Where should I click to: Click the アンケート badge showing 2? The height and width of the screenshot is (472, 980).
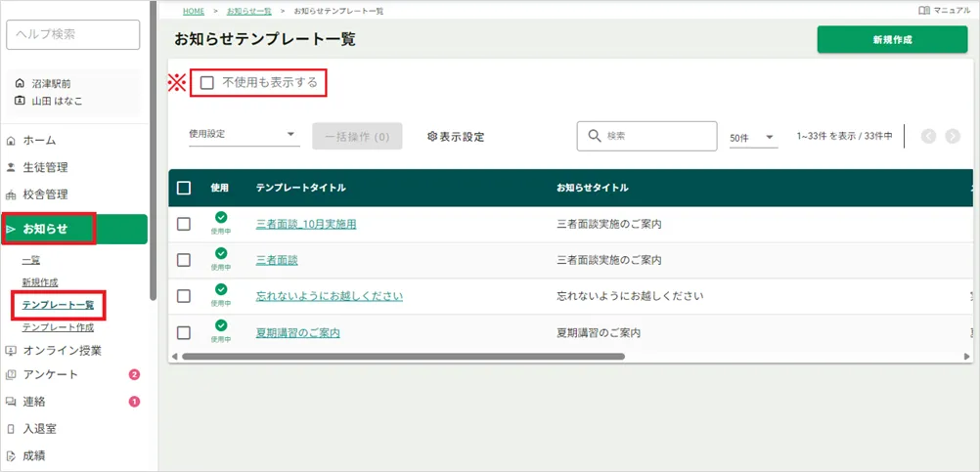pyautogui.click(x=134, y=374)
